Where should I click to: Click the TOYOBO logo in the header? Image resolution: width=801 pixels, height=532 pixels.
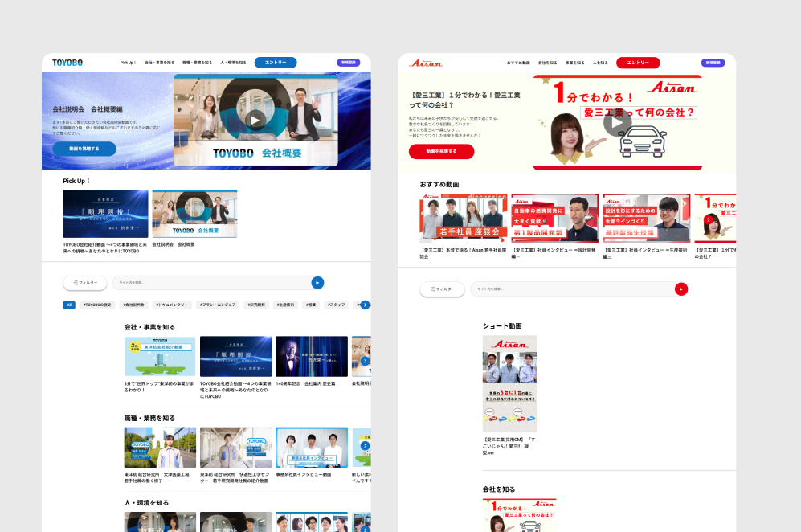pyautogui.click(x=67, y=63)
